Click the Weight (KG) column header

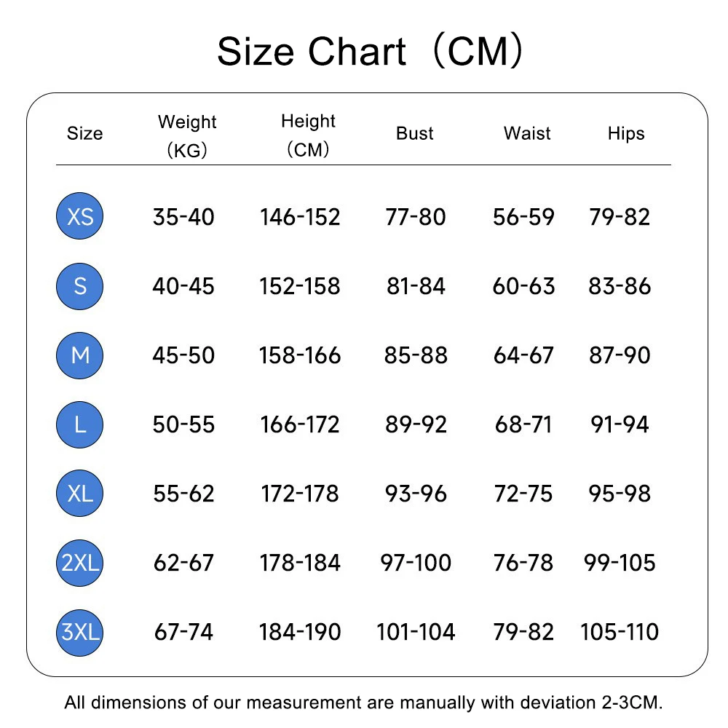pyautogui.click(x=187, y=135)
